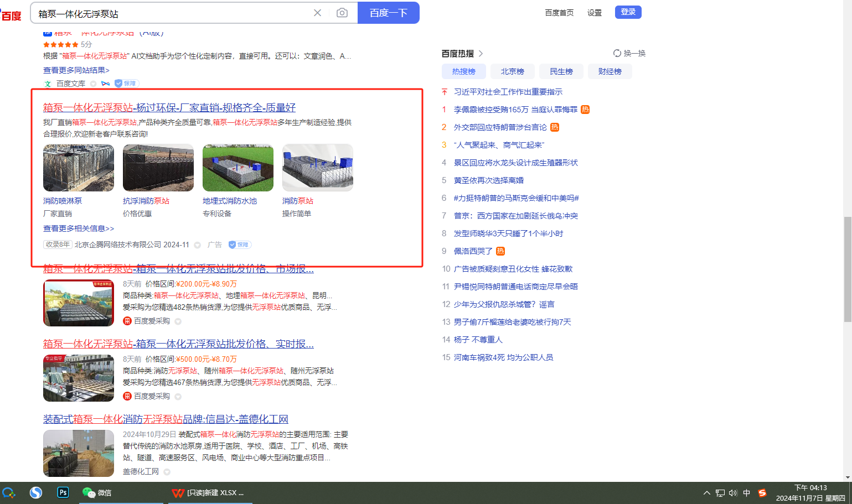Click the 抗浮消防泵站 caption link
The width and height of the screenshot is (852, 504).
click(x=146, y=201)
